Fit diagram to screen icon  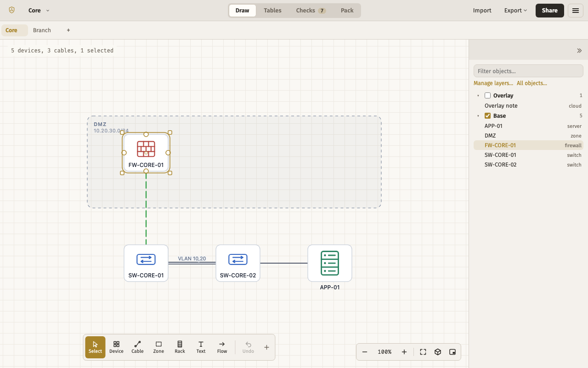click(423, 352)
